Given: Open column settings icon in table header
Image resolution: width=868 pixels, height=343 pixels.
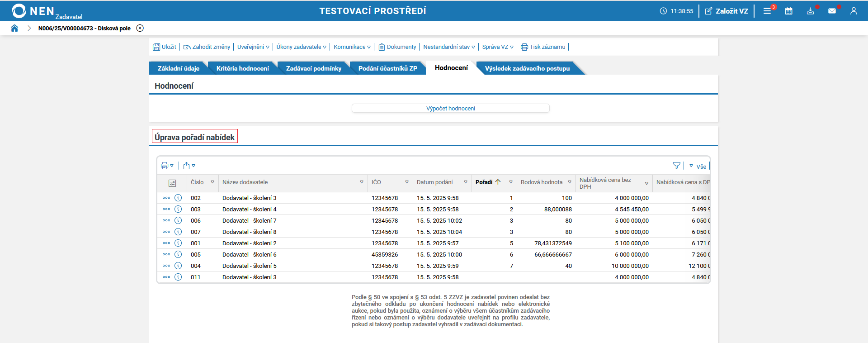Looking at the screenshot, I should [x=172, y=183].
